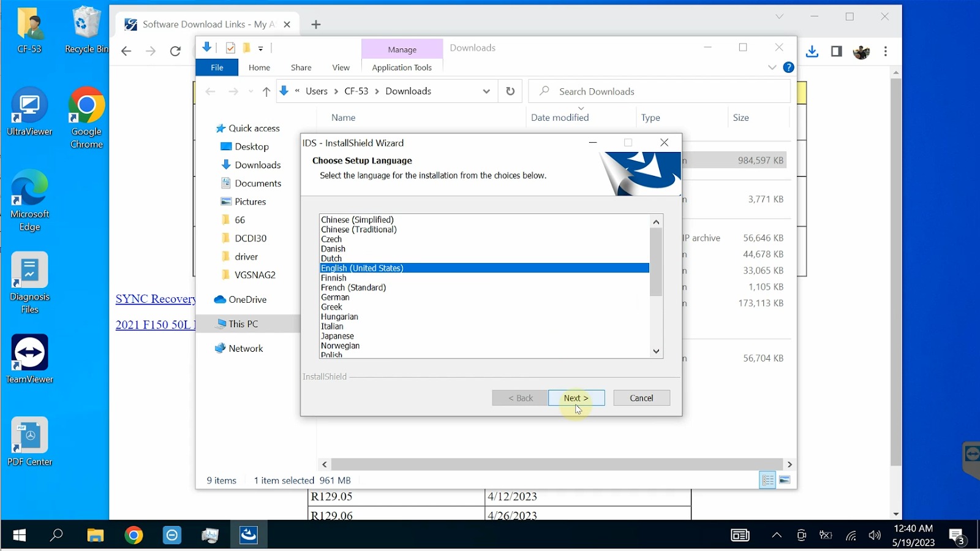
Task: Open the File ribbon tab
Action: point(217,67)
